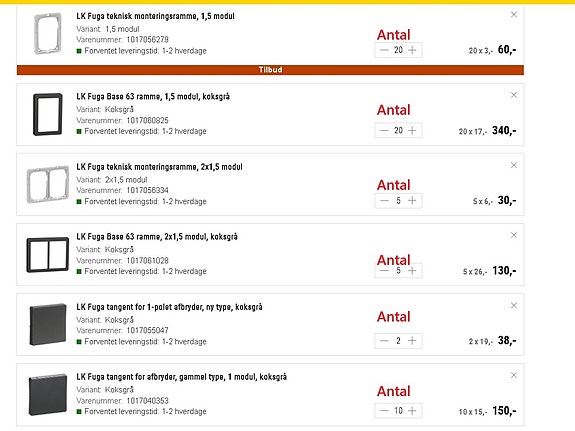Decrease quantity of monteringsramme 2x1,5 modul

384,200
